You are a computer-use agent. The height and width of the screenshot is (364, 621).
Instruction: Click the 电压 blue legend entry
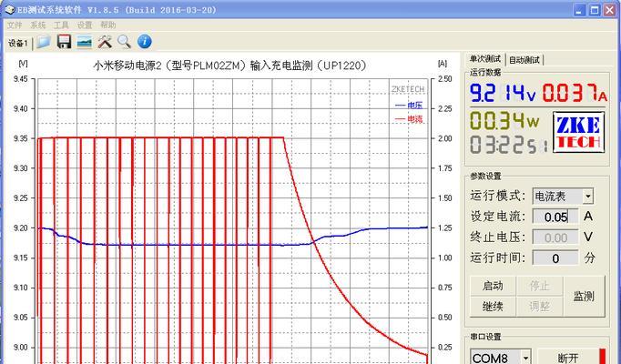[409, 106]
